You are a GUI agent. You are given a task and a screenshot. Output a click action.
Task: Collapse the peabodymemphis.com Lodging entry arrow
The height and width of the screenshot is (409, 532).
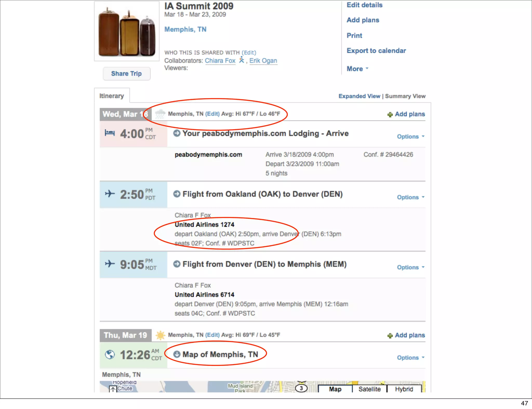click(177, 133)
